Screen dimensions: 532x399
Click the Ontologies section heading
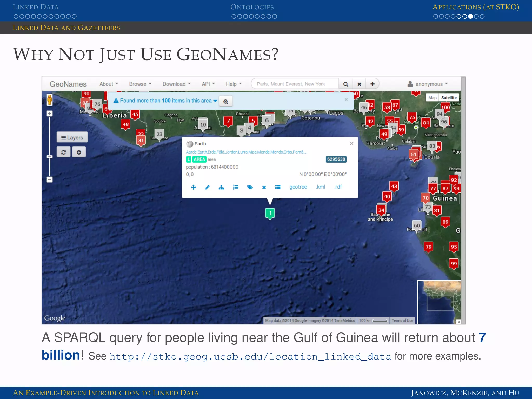coord(252,7)
